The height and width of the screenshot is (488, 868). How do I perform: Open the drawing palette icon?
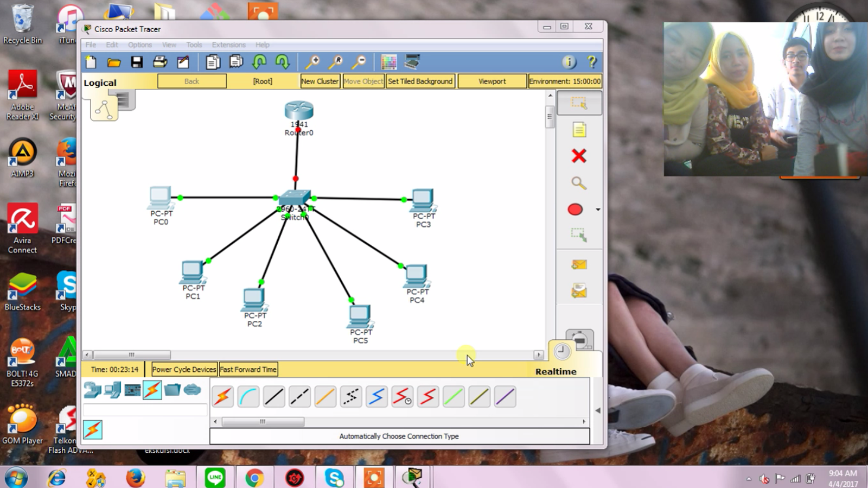click(389, 62)
